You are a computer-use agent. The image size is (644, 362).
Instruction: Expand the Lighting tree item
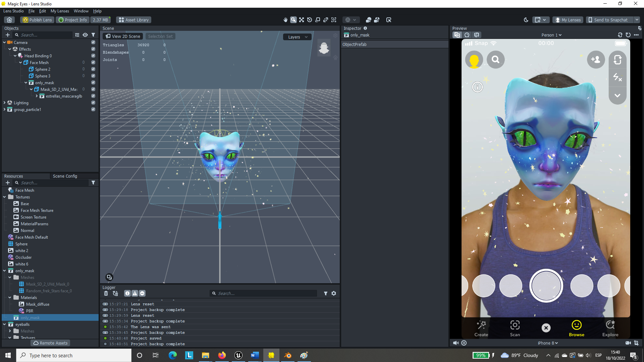tap(4, 103)
